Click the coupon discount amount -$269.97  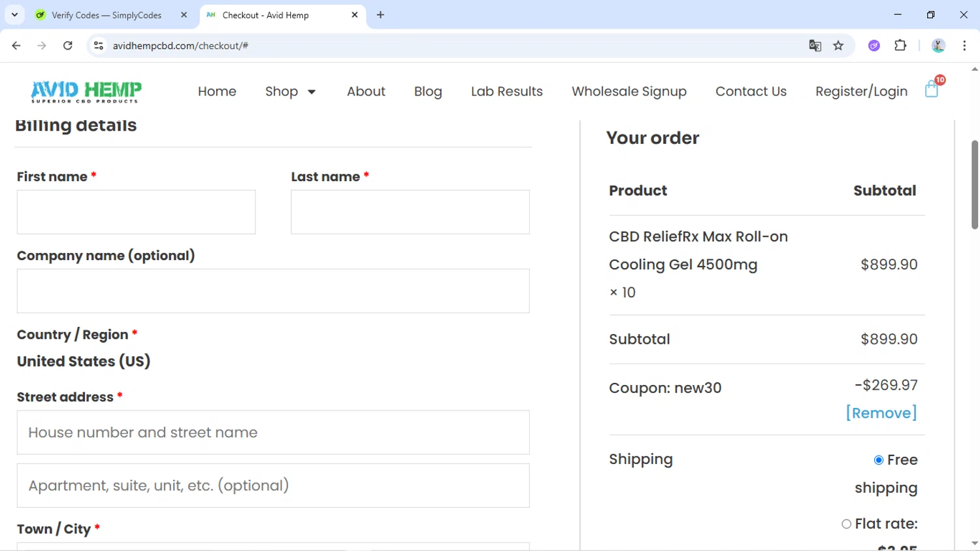(x=886, y=385)
